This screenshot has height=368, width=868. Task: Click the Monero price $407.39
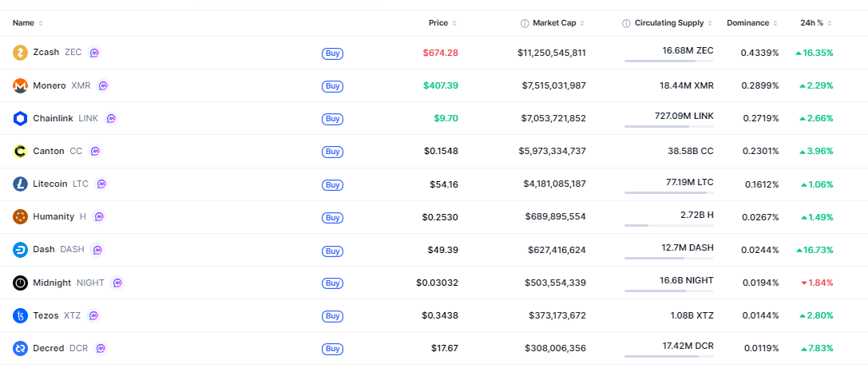point(441,85)
